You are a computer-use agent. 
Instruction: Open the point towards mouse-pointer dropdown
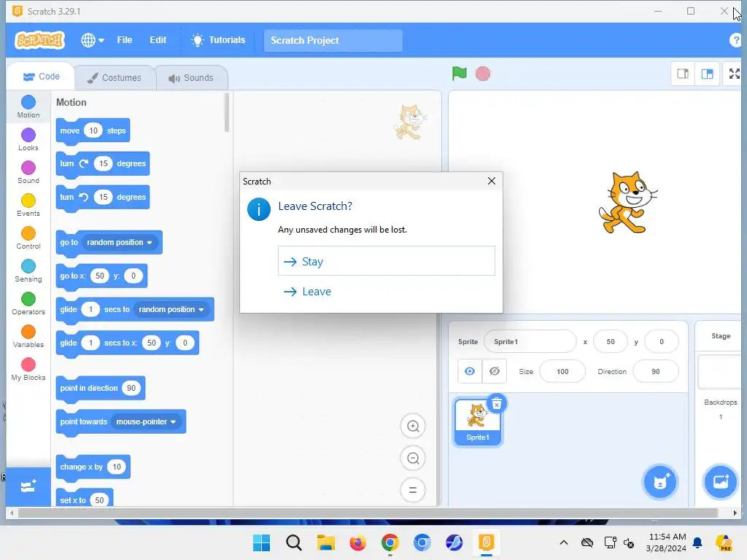(x=146, y=422)
